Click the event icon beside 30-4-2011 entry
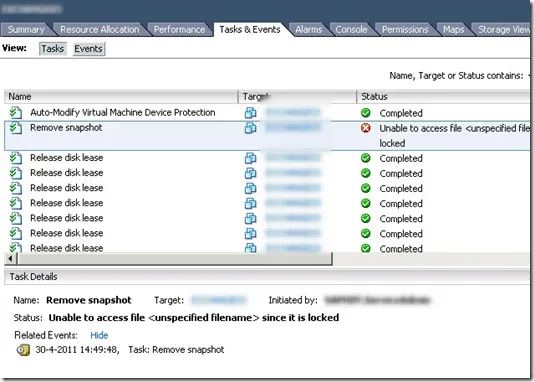This screenshot has width=534, height=382. [23, 350]
